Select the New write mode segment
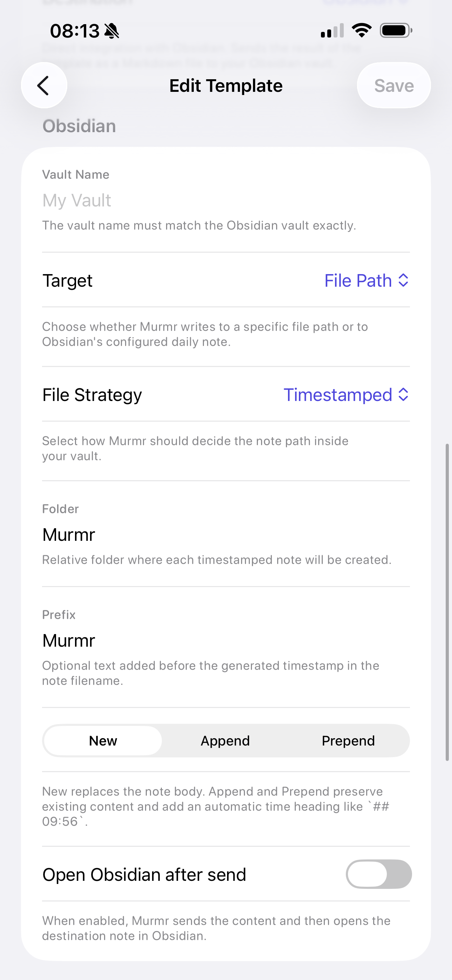The width and height of the screenshot is (452, 980). coord(103,741)
